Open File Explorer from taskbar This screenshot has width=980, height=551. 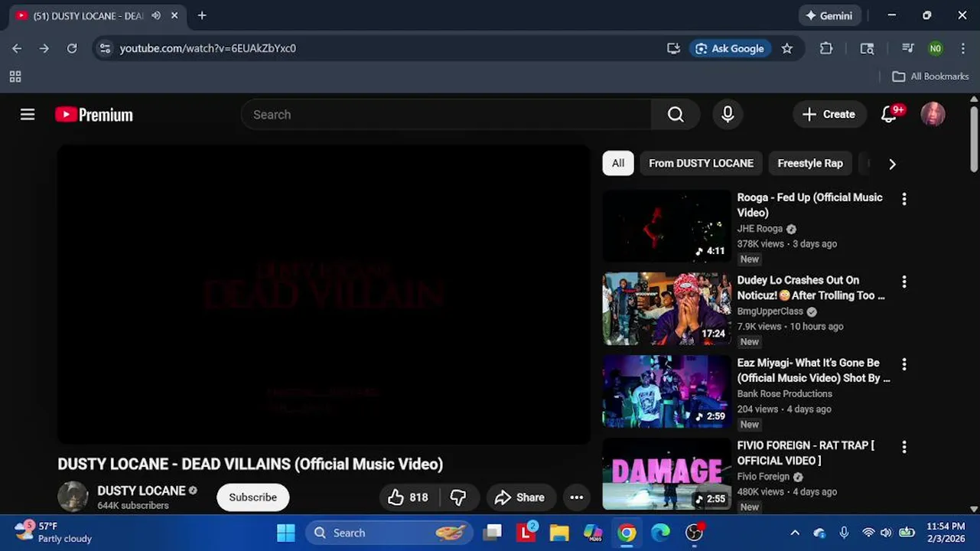pos(559,533)
